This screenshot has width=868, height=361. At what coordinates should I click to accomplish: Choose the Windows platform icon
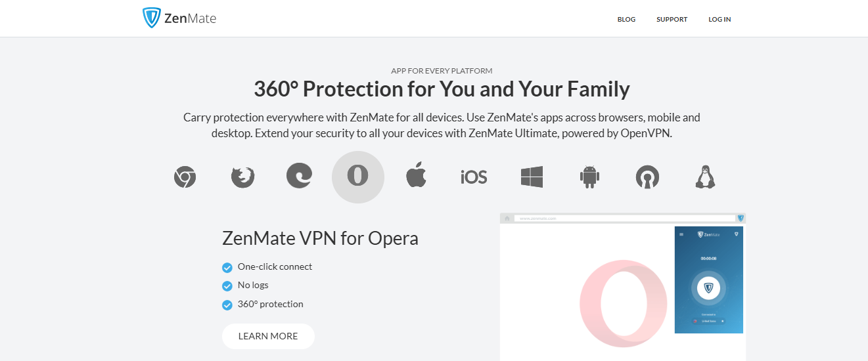(x=532, y=177)
